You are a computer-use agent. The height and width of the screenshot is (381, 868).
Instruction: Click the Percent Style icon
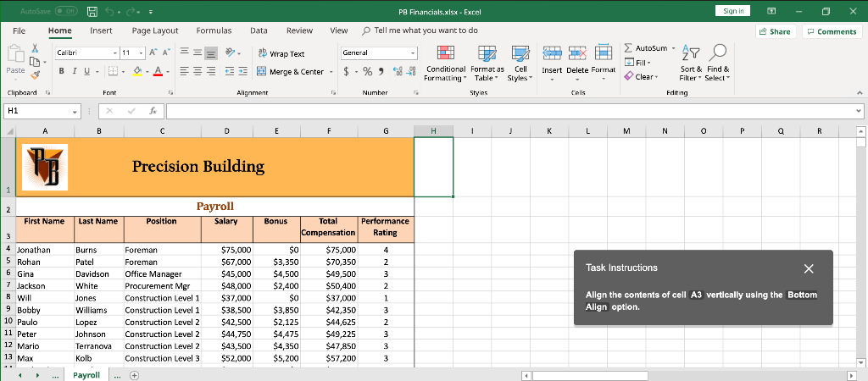point(370,72)
